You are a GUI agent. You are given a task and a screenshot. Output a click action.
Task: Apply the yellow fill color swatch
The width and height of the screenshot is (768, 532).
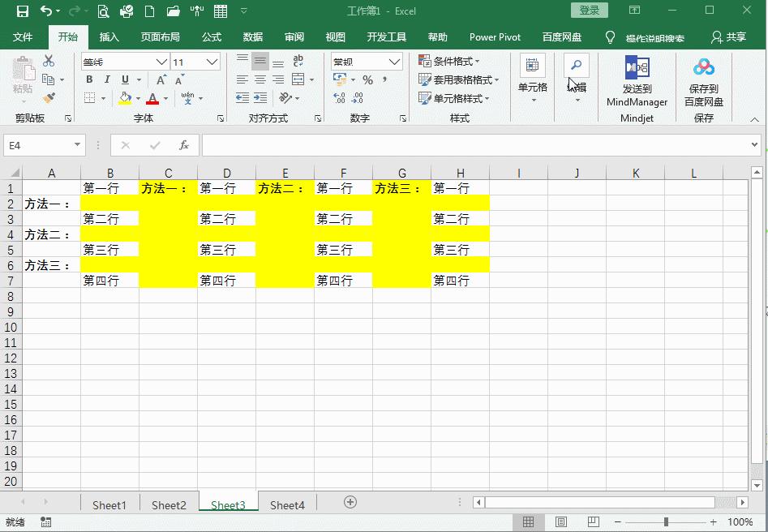(125, 98)
